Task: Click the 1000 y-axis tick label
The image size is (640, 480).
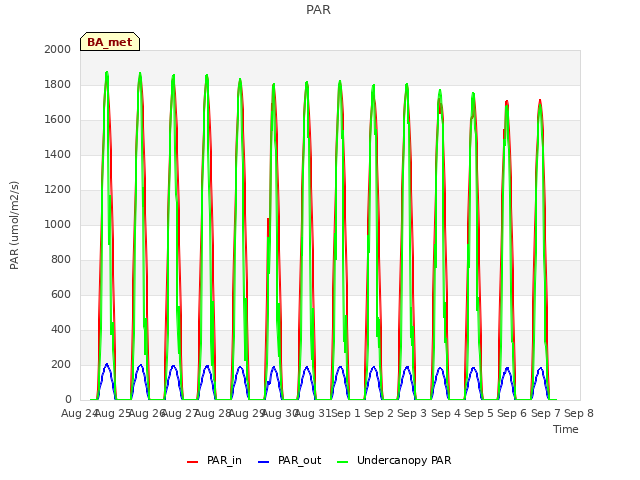Action: click(58, 224)
